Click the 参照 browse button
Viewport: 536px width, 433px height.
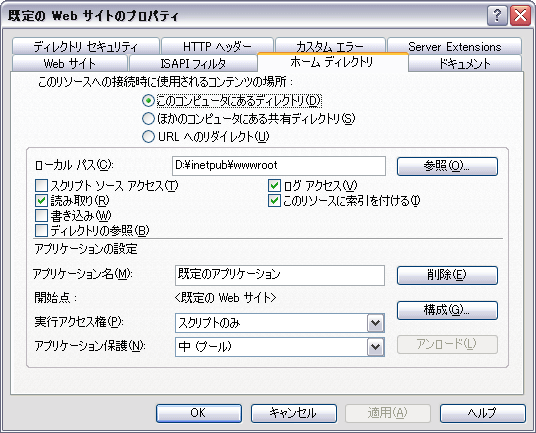[x=447, y=166]
